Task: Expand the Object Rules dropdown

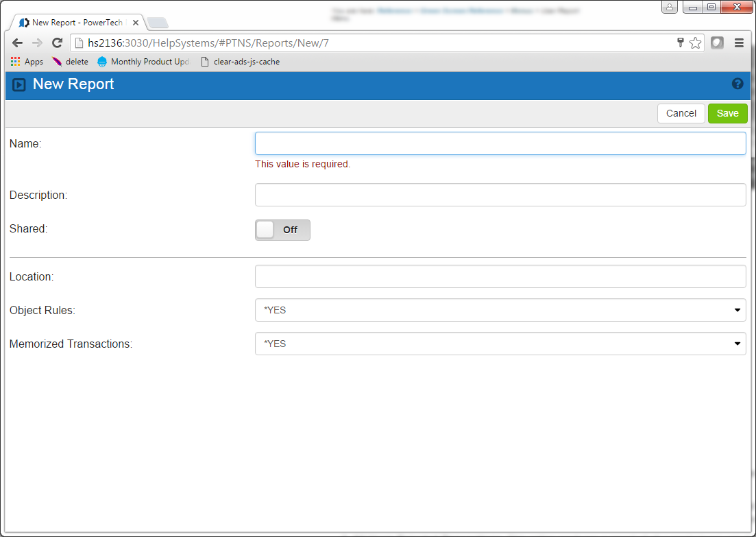Action: pos(500,310)
